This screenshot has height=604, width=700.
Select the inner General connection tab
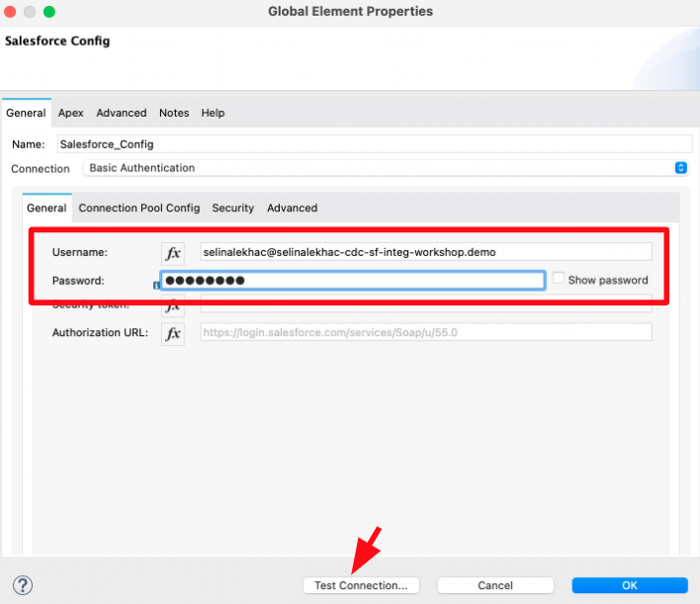tap(46, 208)
